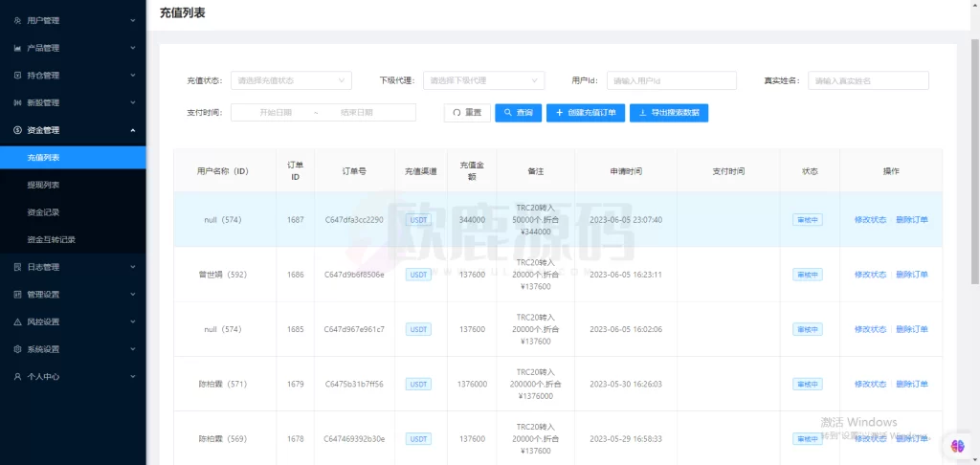The image size is (980, 465).
Task: Click the 查询 search button
Action: pyautogui.click(x=518, y=113)
